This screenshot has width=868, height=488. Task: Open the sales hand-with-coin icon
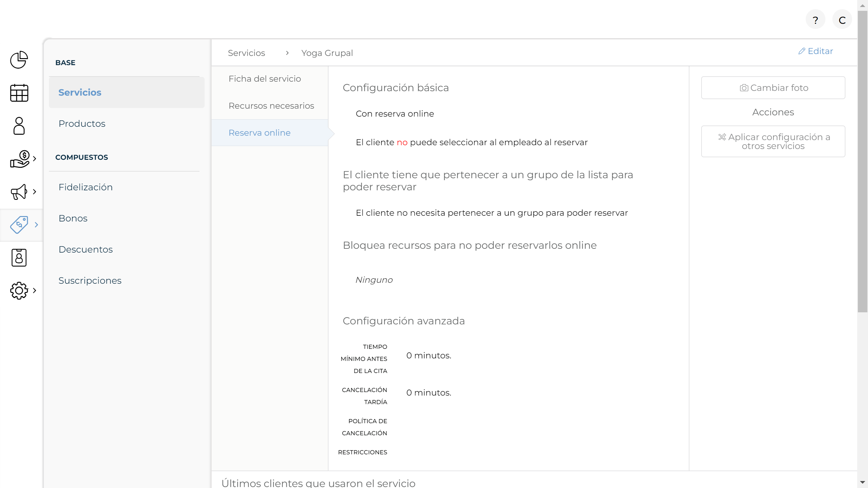(x=20, y=159)
